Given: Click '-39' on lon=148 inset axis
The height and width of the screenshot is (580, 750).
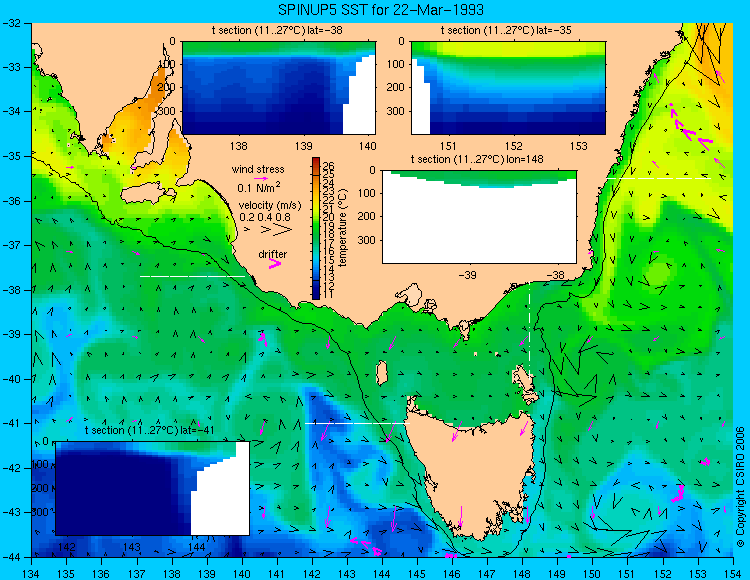Looking at the screenshot, I should [467, 275].
